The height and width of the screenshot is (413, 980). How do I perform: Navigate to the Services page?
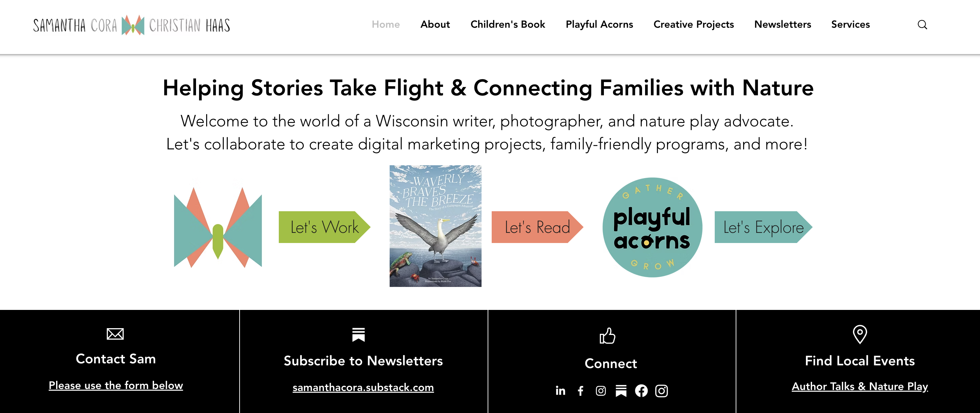tap(850, 24)
